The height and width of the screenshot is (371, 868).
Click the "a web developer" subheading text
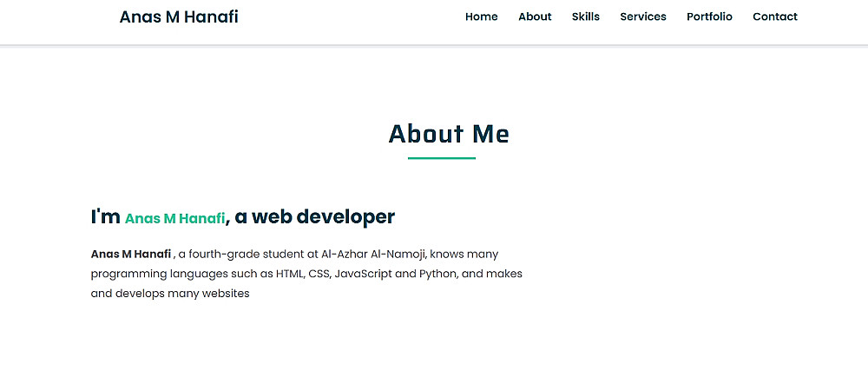click(x=314, y=217)
